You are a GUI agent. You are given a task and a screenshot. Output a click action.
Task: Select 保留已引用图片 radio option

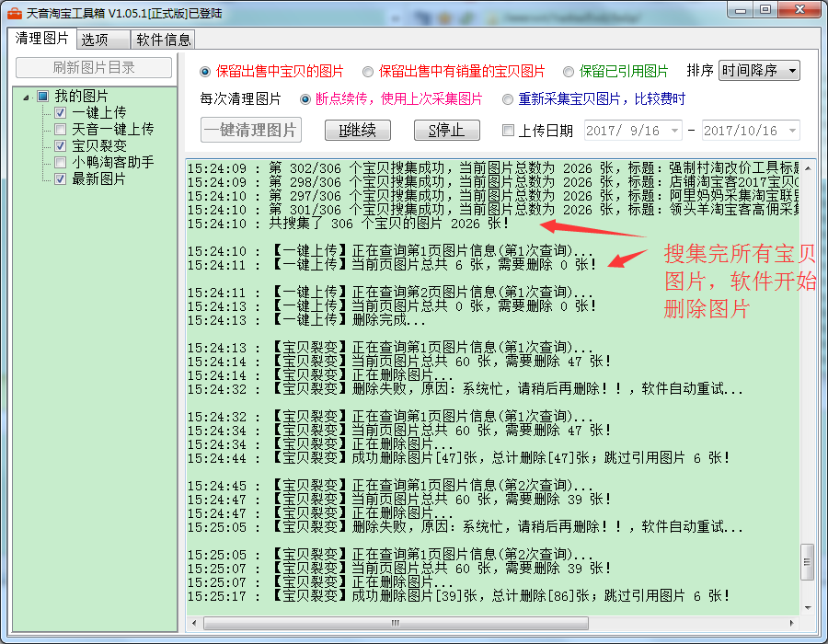pos(569,72)
